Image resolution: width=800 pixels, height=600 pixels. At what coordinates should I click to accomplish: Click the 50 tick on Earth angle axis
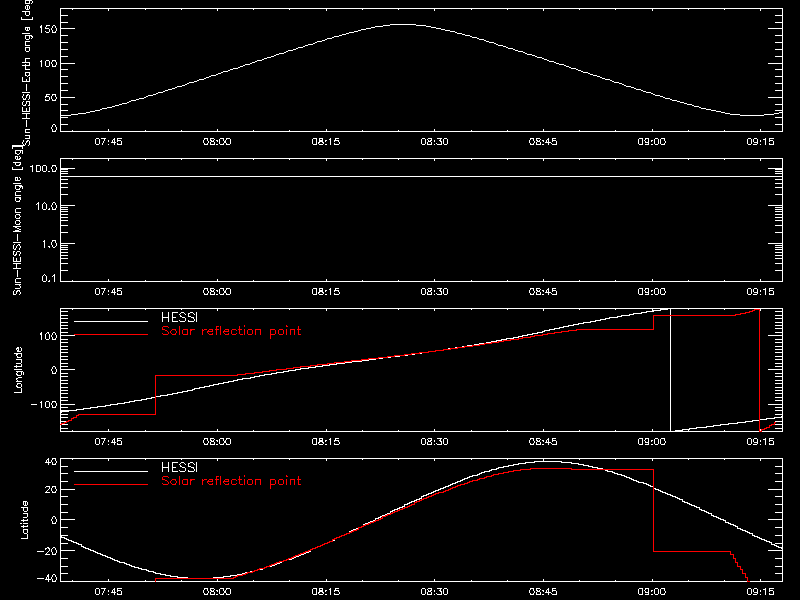point(52,97)
